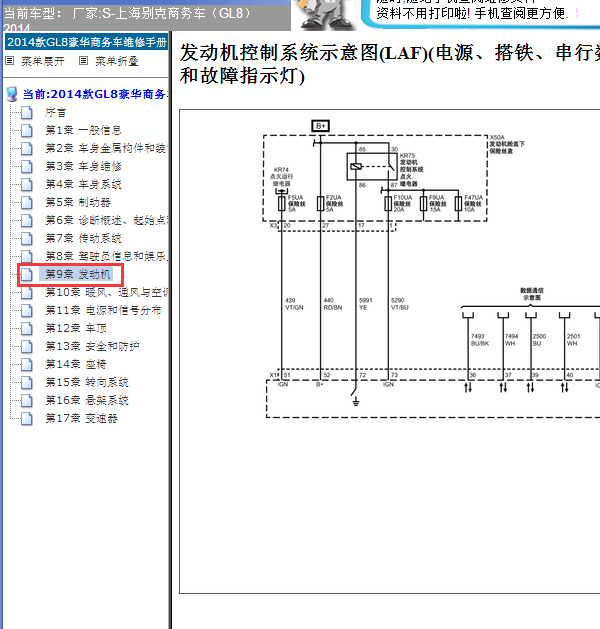The image size is (600, 629).
Task: Open 第2章 车身金属构件和装 chapter
Action: pyautogui.click(x=106, y=148)
